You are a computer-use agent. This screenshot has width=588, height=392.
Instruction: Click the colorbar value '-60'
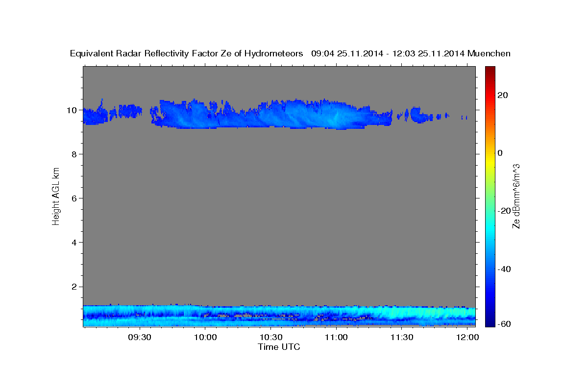504,324
